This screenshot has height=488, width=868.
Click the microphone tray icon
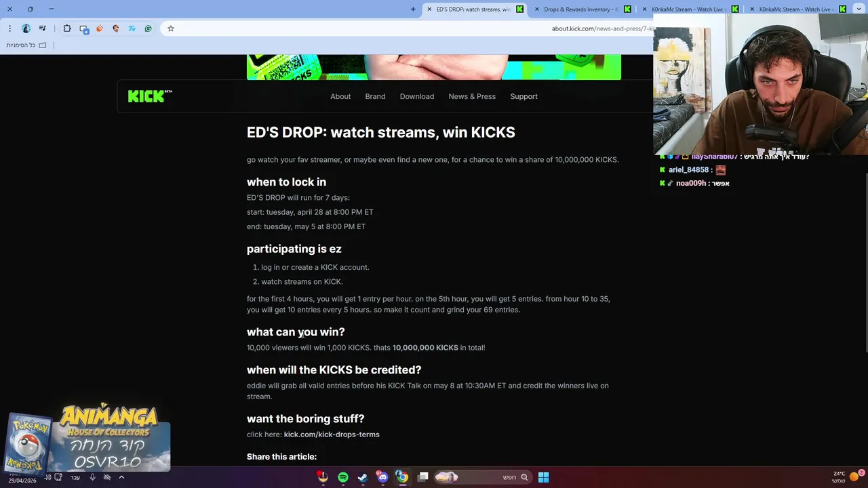[x=92, y=477]
